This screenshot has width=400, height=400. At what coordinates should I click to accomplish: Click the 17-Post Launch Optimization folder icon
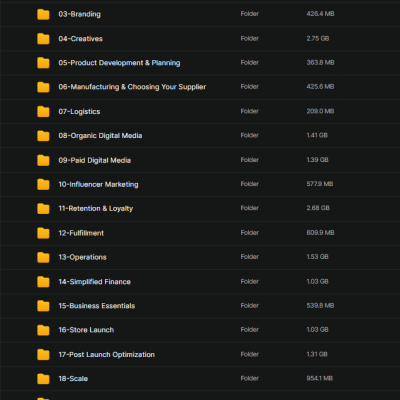pyautogui.click(x=43, y=355)
